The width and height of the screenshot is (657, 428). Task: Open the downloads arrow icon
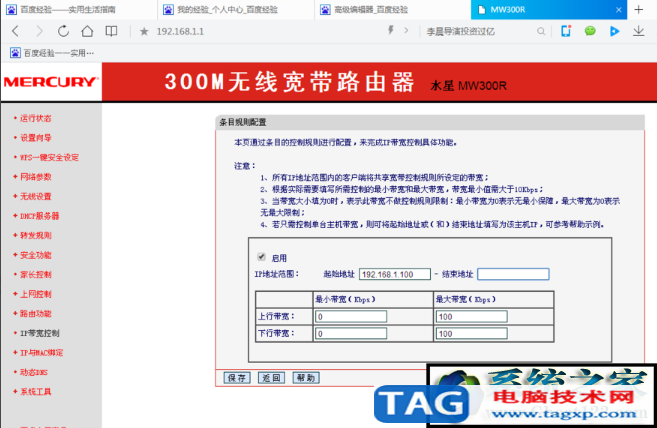click(x=639, y=31)
